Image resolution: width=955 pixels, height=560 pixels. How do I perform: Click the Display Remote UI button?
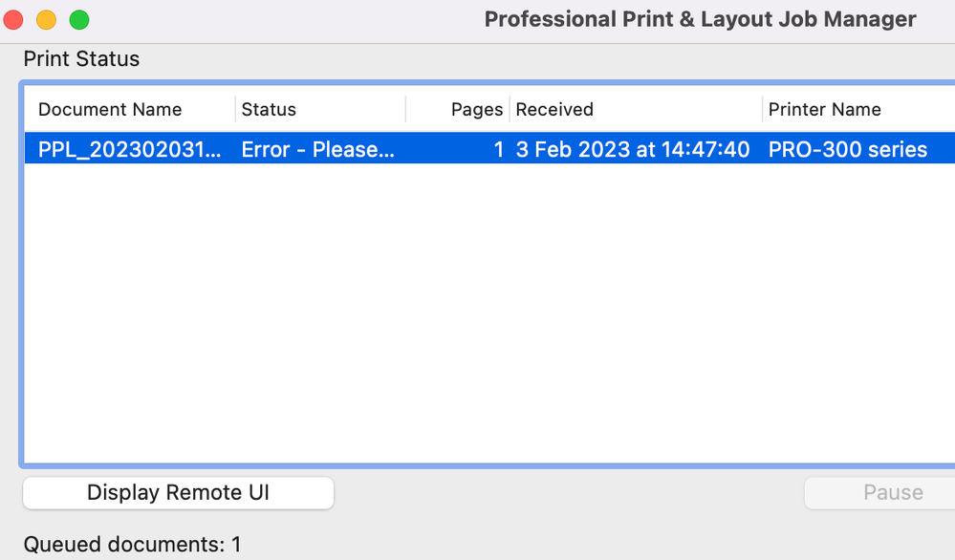tap(178, 492)
